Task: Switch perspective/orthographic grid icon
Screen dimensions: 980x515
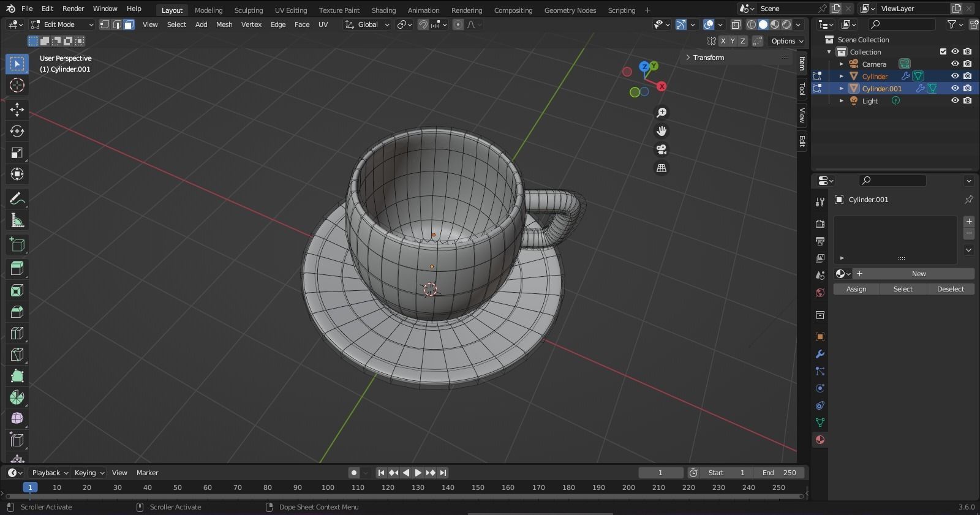Action: [661, 168]
